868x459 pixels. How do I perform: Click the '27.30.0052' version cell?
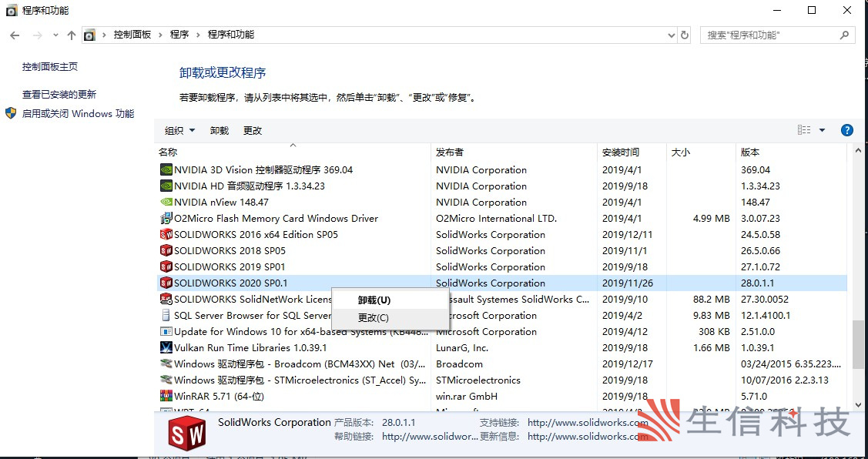(x=765, y=299)
